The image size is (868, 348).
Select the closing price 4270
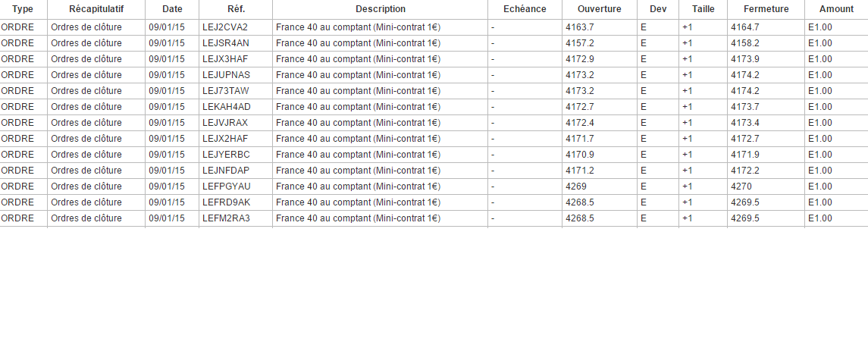741,187
